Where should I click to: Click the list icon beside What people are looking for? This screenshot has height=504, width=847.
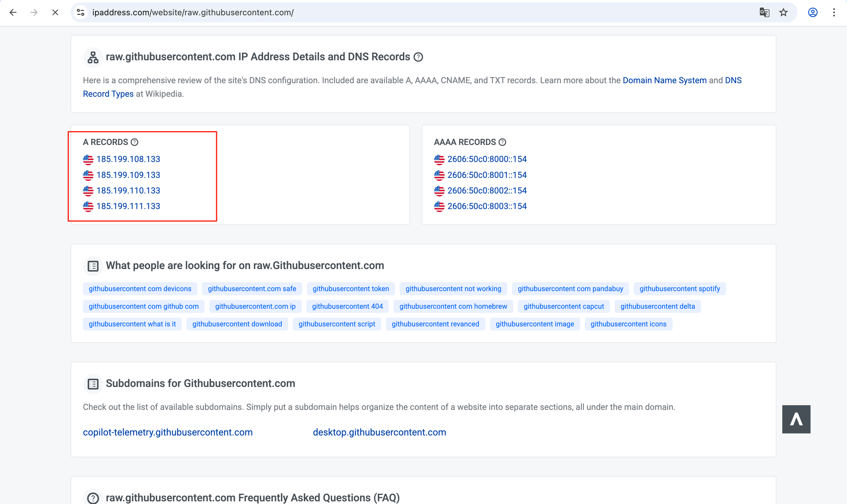click(93, 266)
